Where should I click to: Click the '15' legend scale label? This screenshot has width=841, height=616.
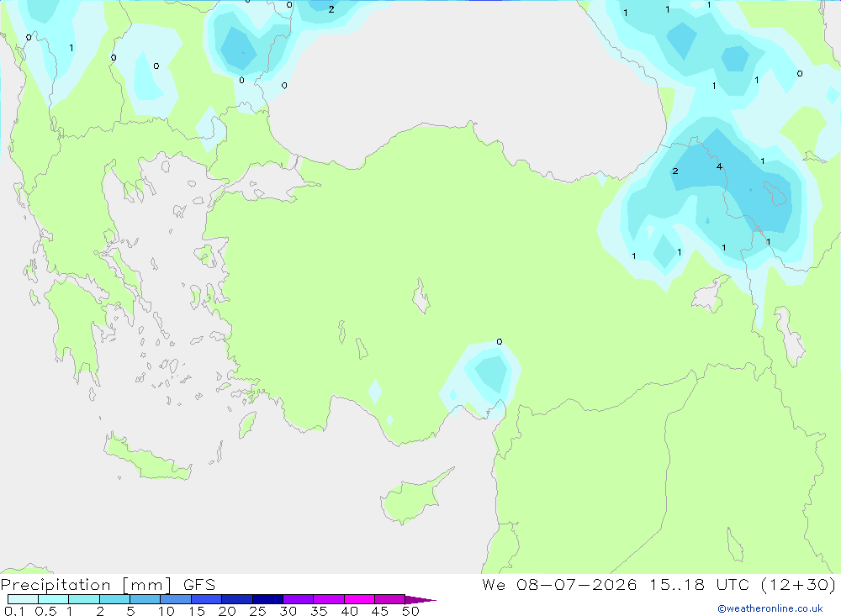(x=197, y=611)
